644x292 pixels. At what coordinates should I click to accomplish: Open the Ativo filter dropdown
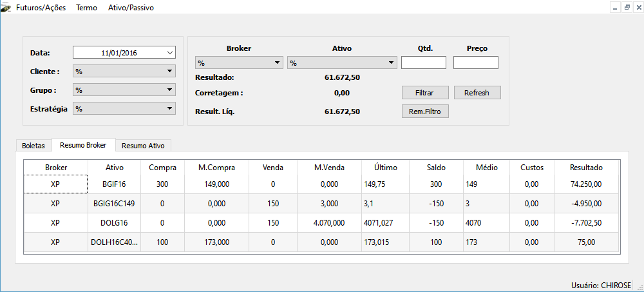click(x=342, y=63)
